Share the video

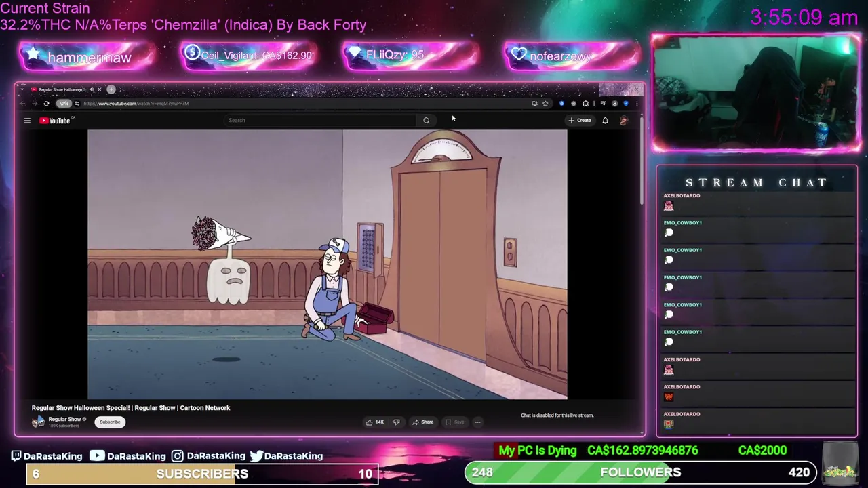coord(423,422)
